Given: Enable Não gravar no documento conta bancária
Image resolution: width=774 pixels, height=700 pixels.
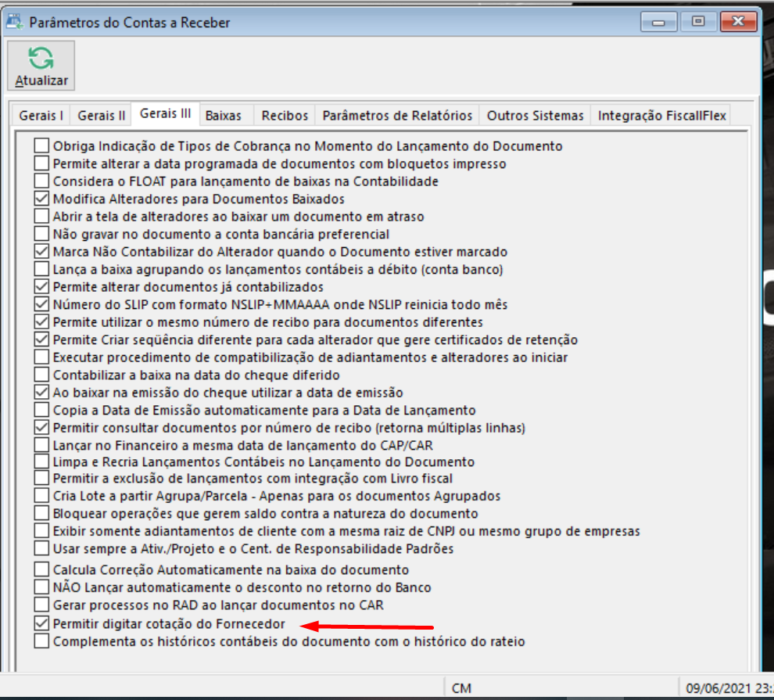Looking at the screenshot, I should point(41,234).
